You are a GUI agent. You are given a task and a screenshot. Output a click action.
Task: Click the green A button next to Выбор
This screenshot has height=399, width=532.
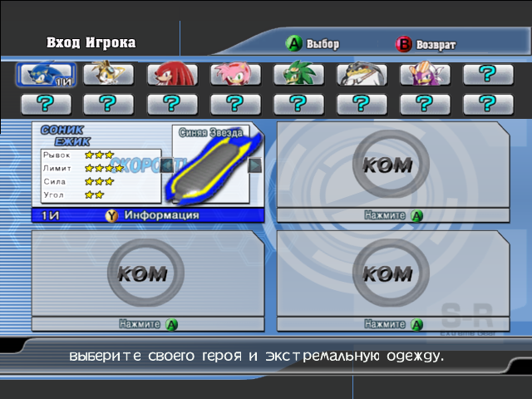click(x=293, y=44)
